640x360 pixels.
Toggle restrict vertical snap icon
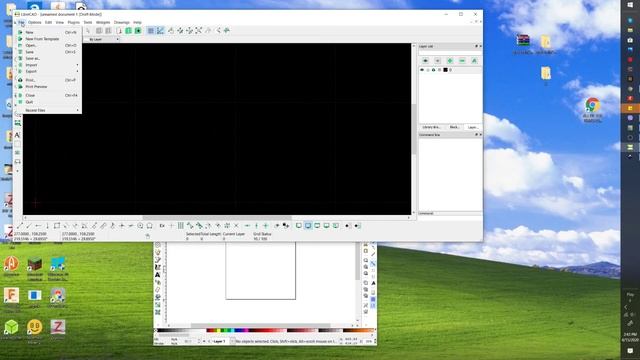pyautogui.click(x=256, y=226)
